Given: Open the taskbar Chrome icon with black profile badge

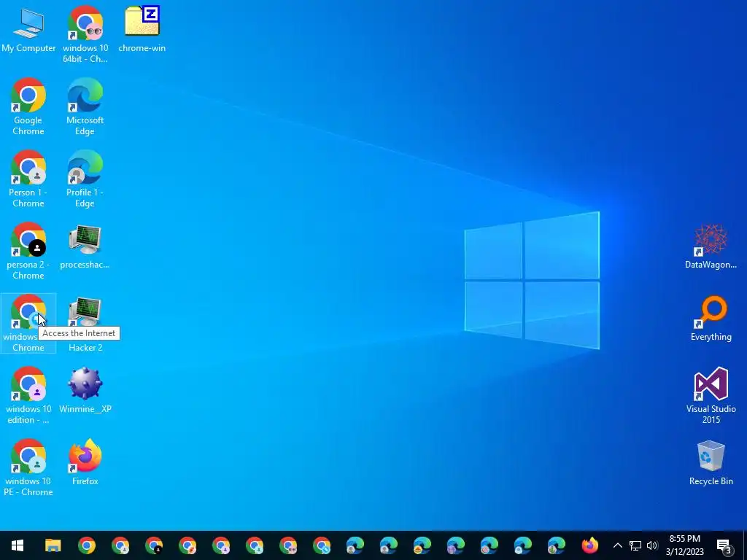Looking at the screenshot, I should [154, 545].
